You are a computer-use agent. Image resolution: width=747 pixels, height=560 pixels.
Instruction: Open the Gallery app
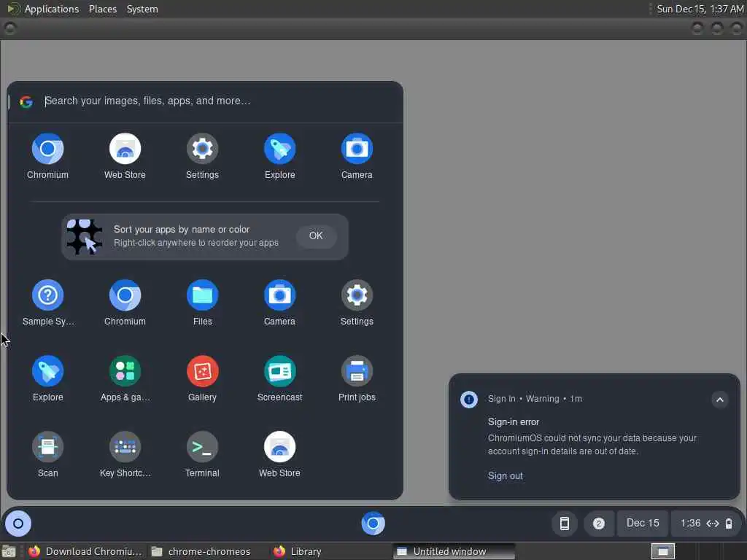(203, 378)
